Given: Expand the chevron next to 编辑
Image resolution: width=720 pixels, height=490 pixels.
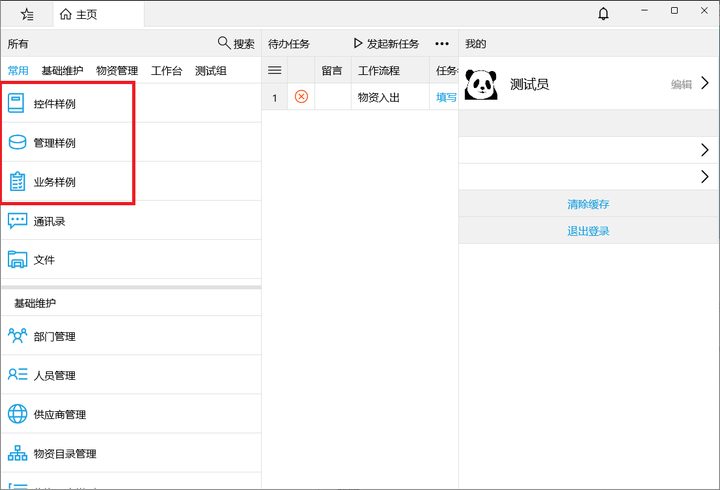Looking at the screenshot, I should [x=705, y=84].
